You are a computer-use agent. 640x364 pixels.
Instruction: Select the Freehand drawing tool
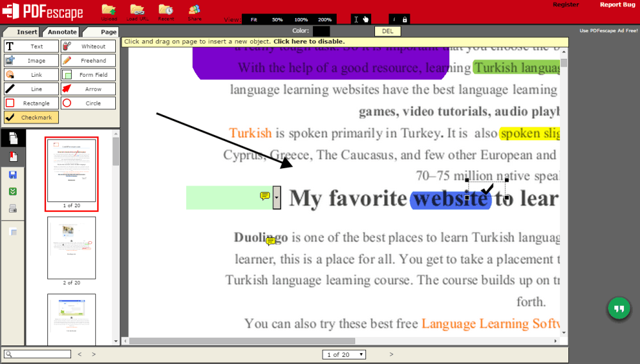88,60
